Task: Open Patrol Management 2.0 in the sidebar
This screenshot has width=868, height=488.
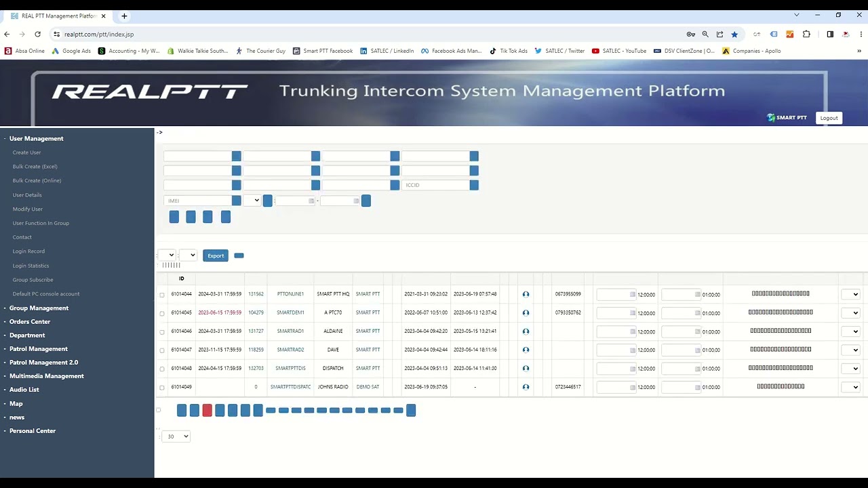Action: click(43, 362)
